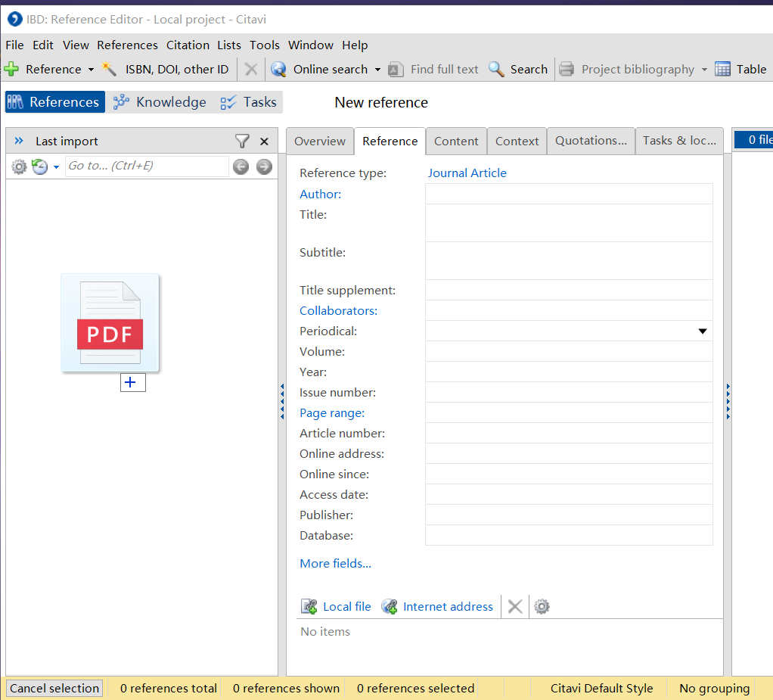Click the green plus Reference button
Image resolution: width=773 pixels, height=700 pixels.
point(42,69)
